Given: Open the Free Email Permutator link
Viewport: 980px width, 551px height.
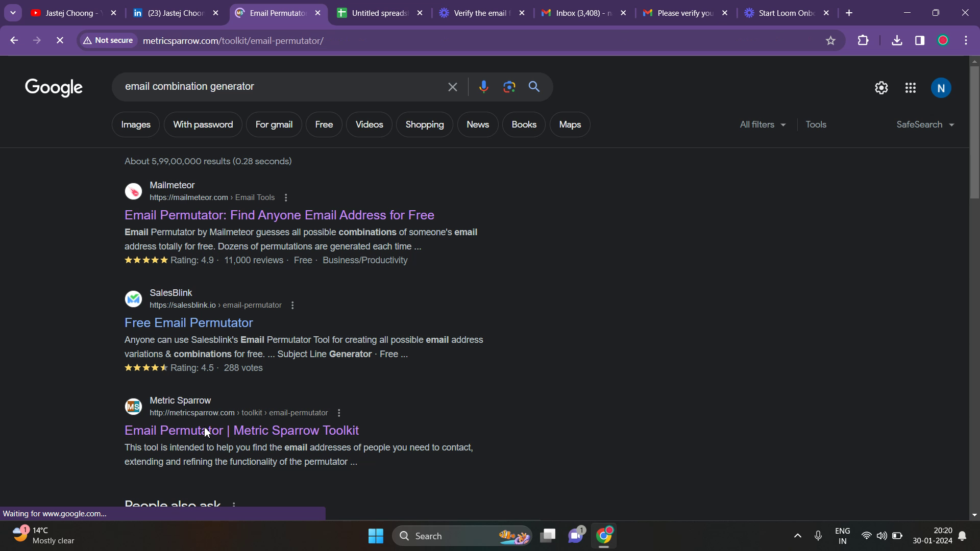Looking at the screenshot, I should tap(189, 323).
